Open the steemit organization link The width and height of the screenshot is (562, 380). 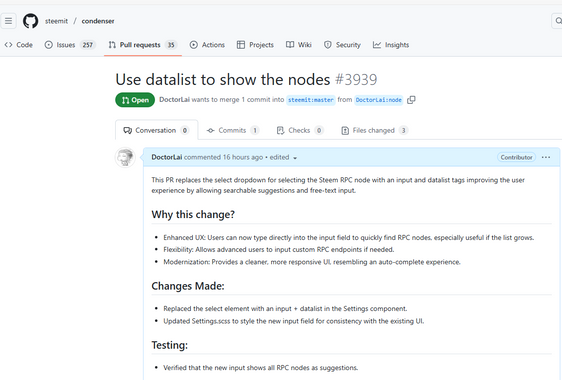[x=56, y=21]
